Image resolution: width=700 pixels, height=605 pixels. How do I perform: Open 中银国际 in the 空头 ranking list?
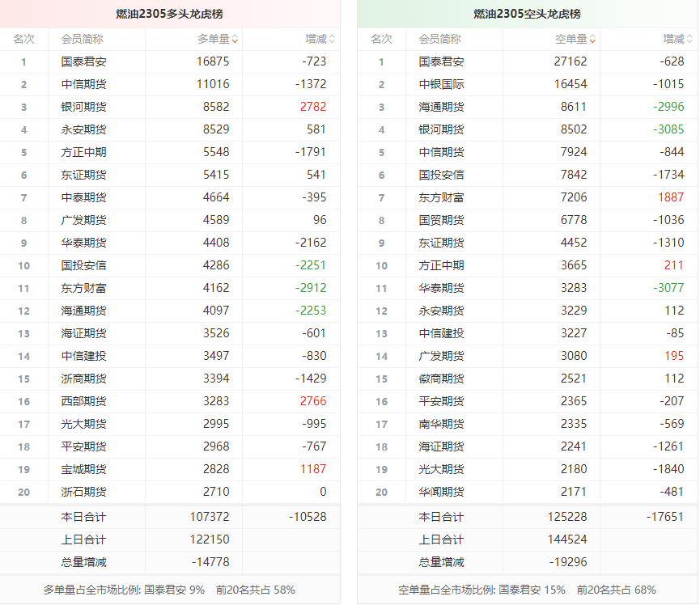coord(441,84)
